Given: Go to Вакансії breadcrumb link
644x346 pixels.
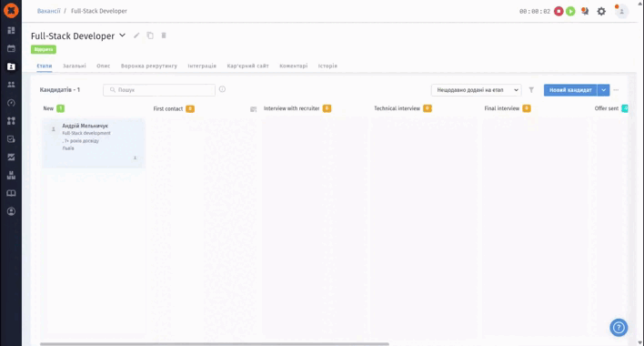Looking at the screenshot, I should (48, 11).
